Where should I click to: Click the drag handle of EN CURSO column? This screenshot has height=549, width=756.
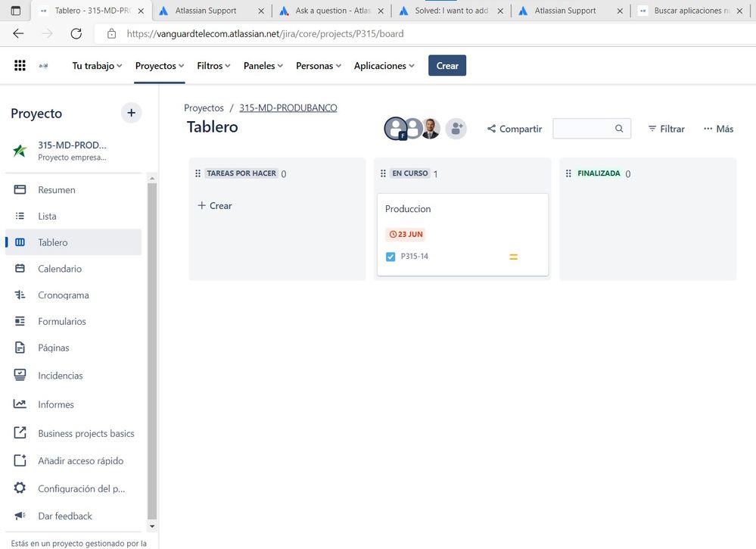383,173
